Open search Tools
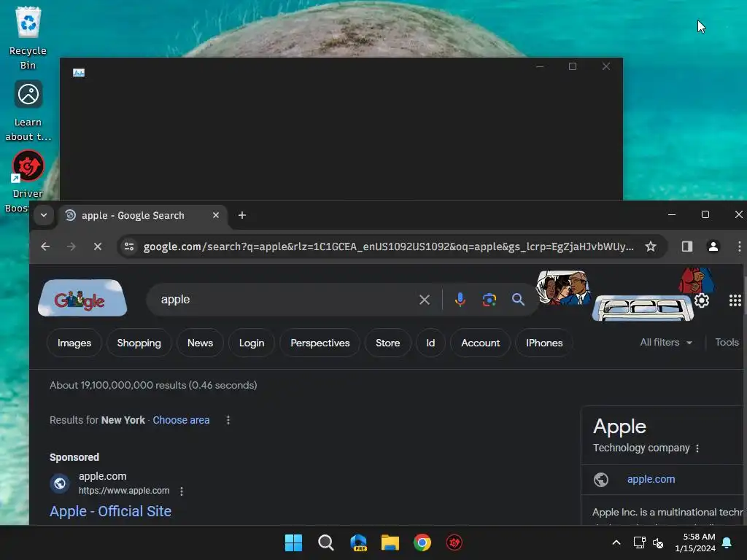Viewport: 747px width, 560px height. tap(727, 343)
